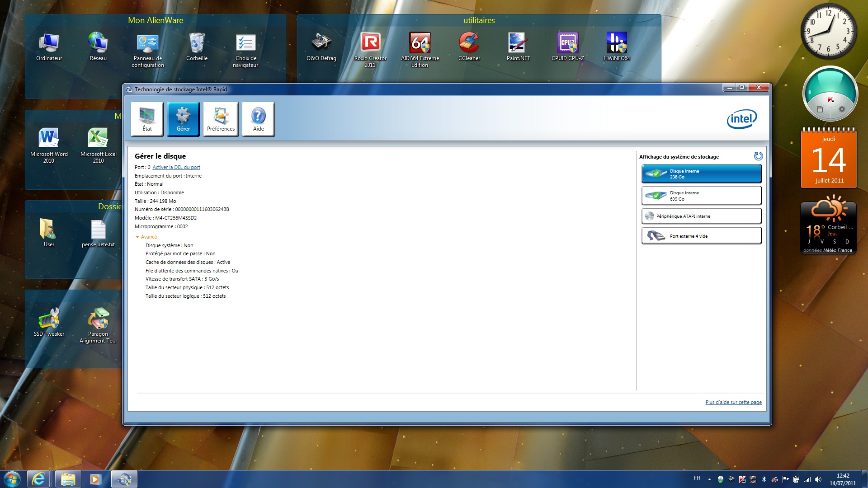Viewport: 868px width, 488px height.
Task: Click the taskbar clock showing 12:42
Action: [843, 479]
